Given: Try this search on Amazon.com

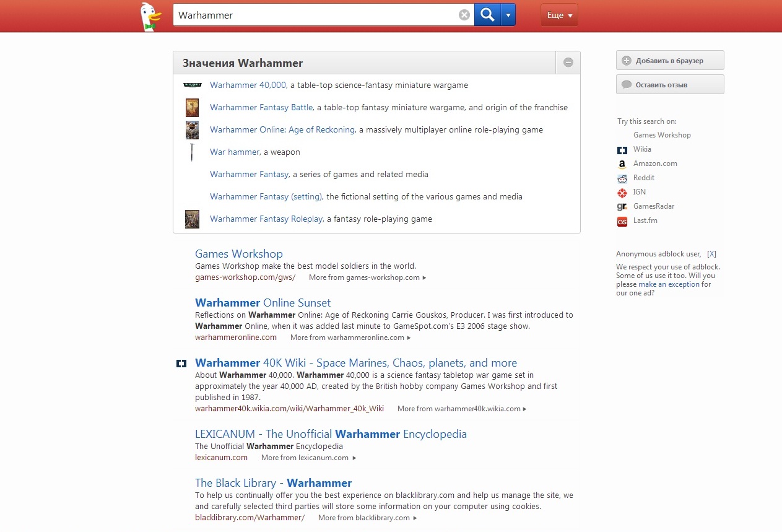Looking at the screenshot, I should pyautogui.click(x=655, y=164).
